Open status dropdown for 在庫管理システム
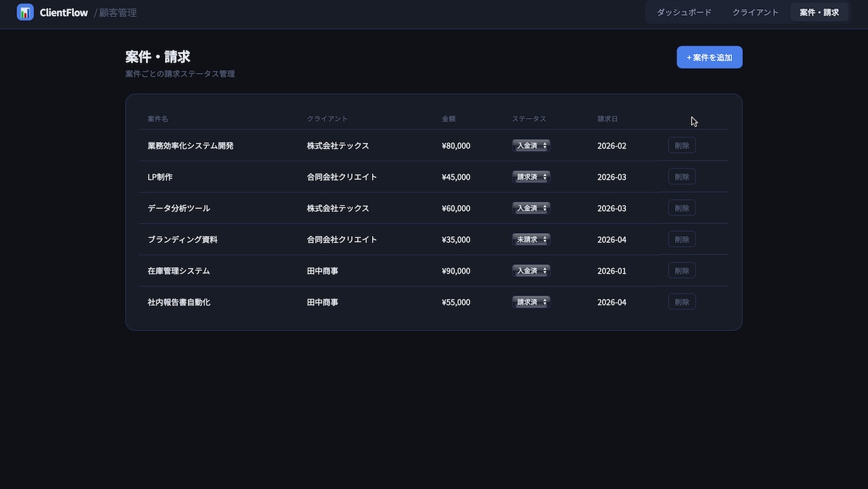 [x=531, y=271]
